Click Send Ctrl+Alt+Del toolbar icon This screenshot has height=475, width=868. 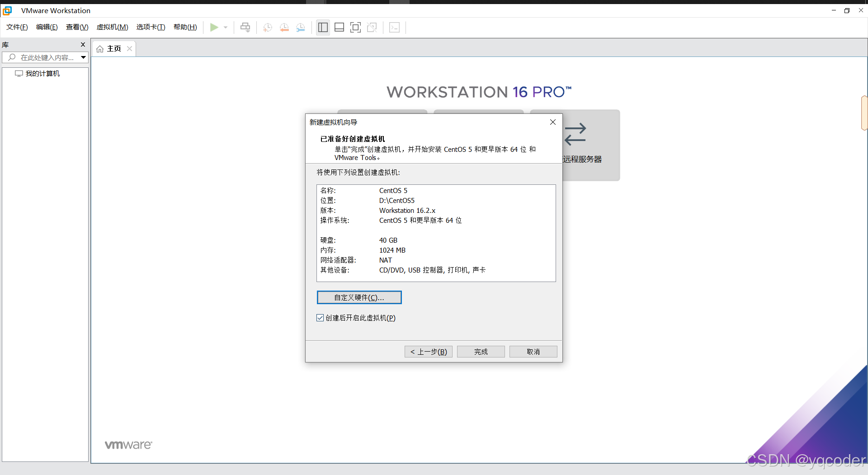[245, 28]
